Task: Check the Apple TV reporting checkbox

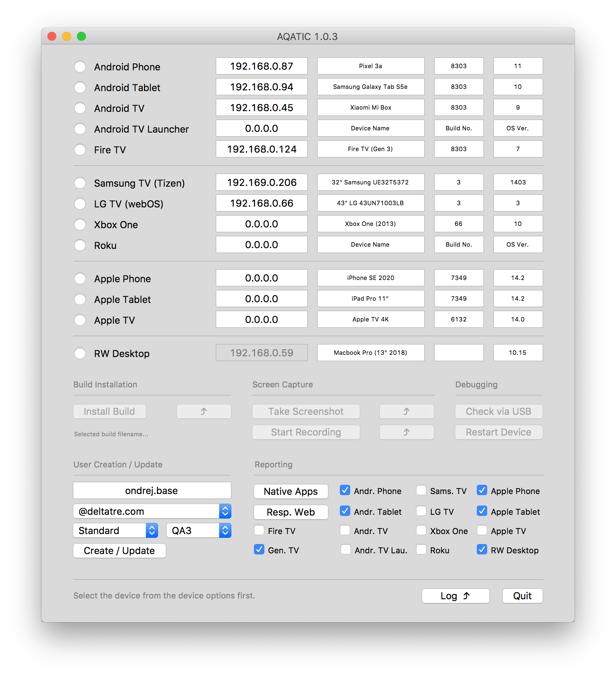Action: [482, 530]
